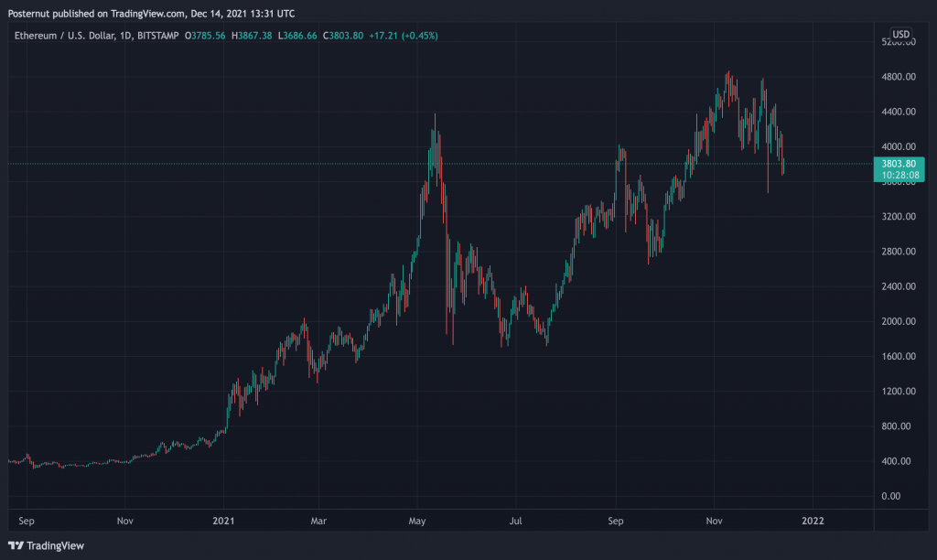Image resolution: width=937 pixels, height=560 pixels.
Task: Click the 0.00 price scale label
Action: tap(901, 496)
